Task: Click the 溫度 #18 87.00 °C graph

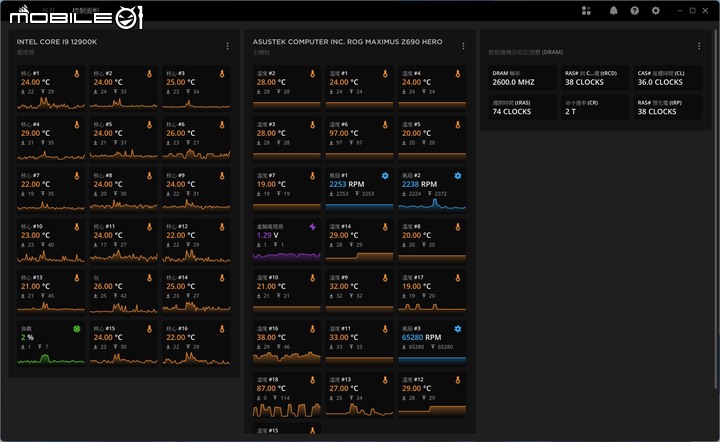Action: pos(287,409)
